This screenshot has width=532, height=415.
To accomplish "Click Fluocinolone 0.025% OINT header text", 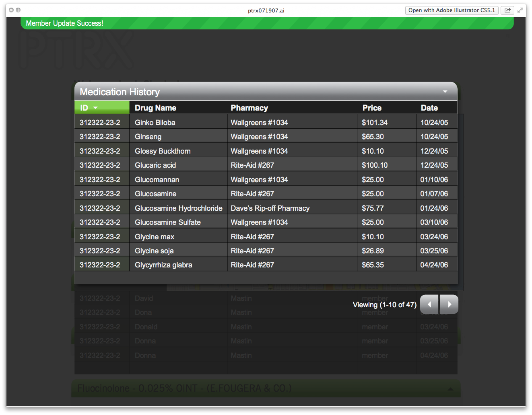I will point(184,388).
